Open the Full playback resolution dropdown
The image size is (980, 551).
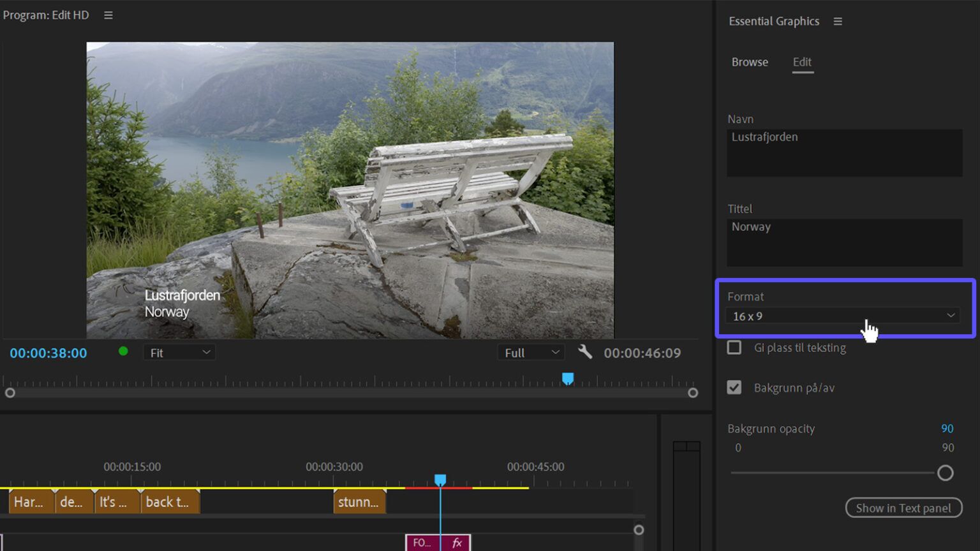click(530, 351)
